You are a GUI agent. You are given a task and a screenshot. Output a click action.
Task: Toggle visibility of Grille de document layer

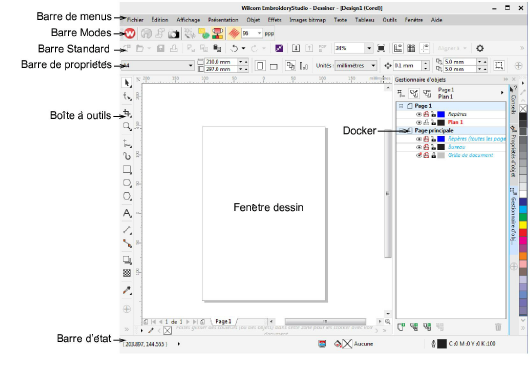(419, 155)
